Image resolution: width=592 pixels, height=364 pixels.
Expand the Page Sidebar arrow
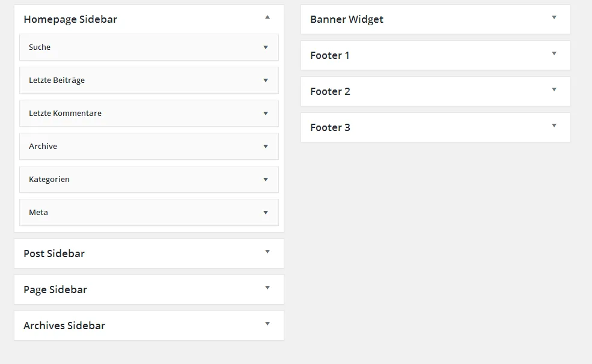(x=267, y=288)
